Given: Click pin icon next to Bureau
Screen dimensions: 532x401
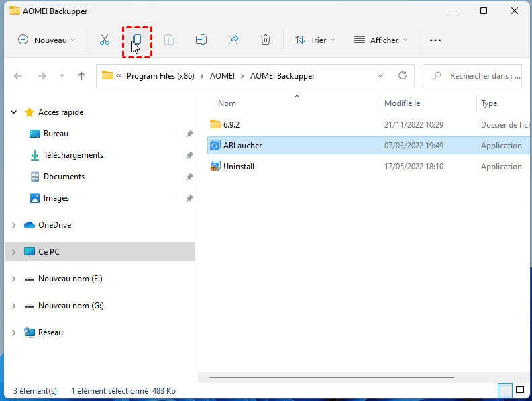Looking at the screenshot, I should point(189,134).
